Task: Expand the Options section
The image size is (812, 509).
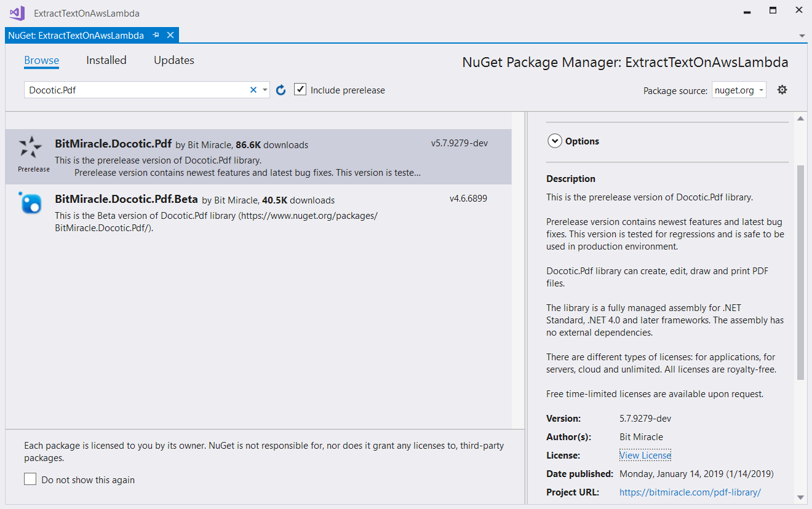Action: [x=554, y=141]
